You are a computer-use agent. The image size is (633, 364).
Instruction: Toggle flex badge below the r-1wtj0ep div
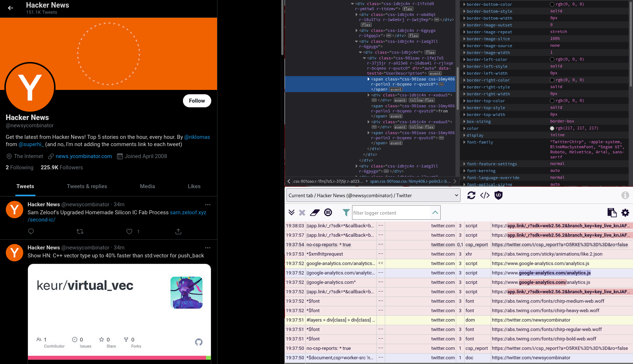tap(366, 25)
